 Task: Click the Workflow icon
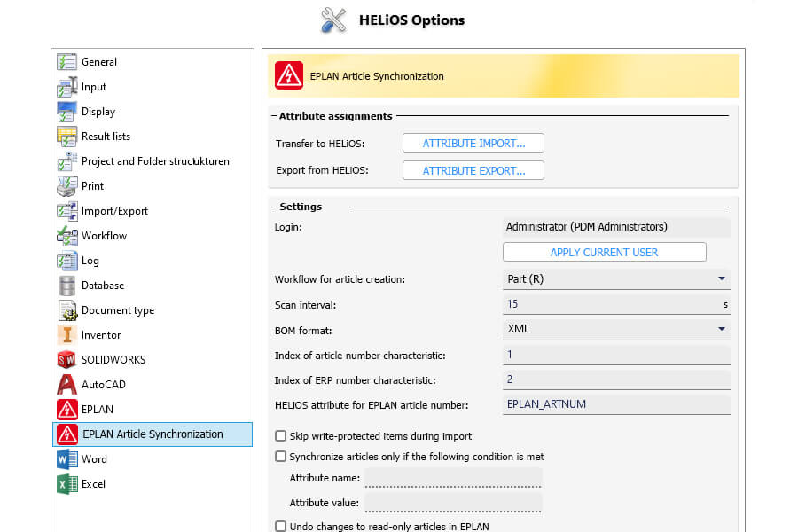[66, 236]
